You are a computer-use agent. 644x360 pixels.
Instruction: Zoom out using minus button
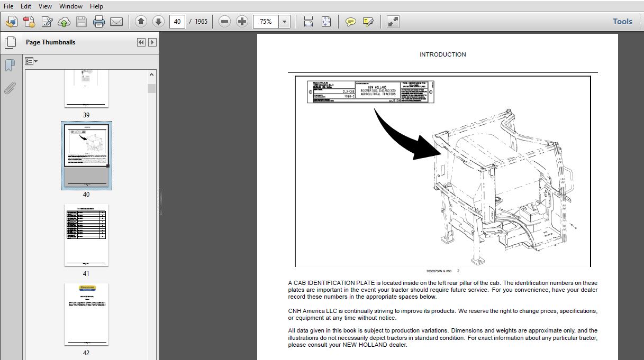[225, 22]
